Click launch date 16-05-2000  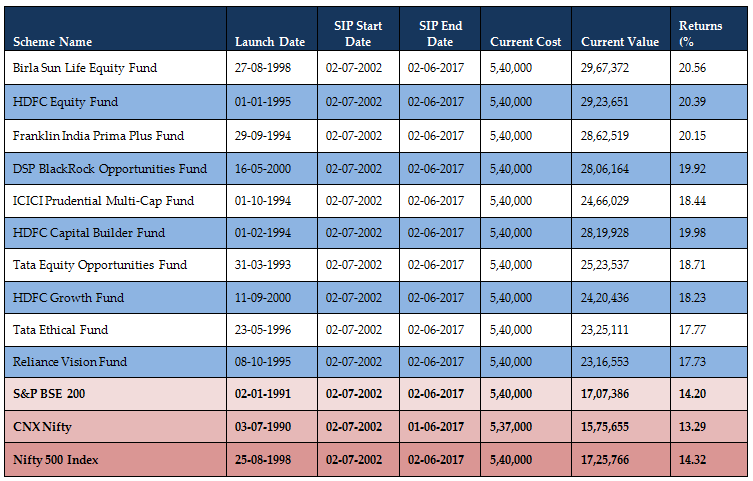(263, 169)
